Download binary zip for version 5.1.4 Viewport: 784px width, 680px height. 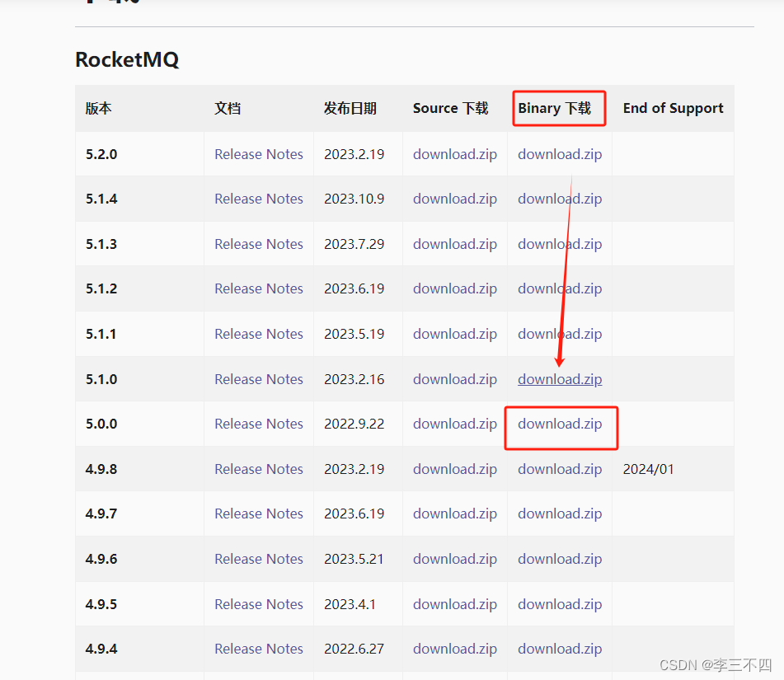coord(560,199)
